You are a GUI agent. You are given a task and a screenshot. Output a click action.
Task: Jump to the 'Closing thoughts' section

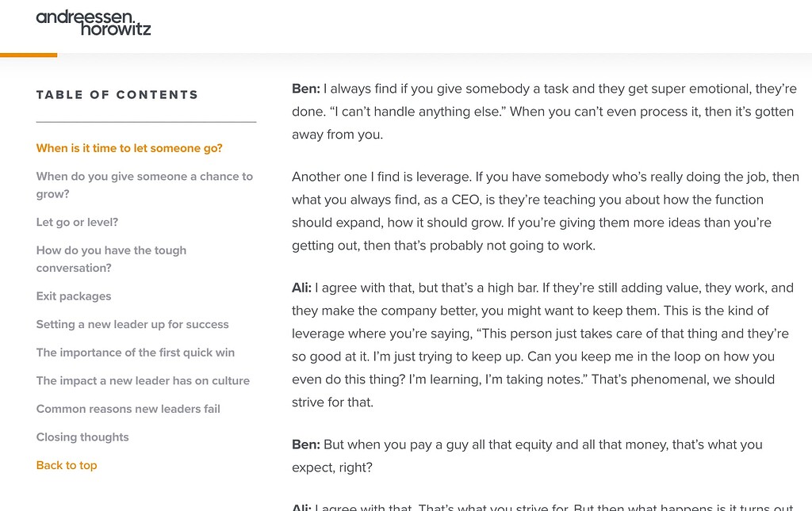(82, 437)
